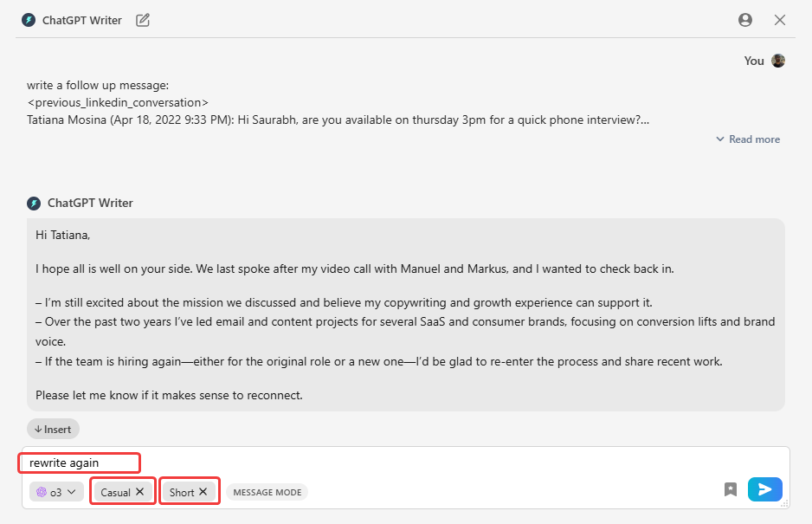Open the o3 model dropdown

[56, 492]
